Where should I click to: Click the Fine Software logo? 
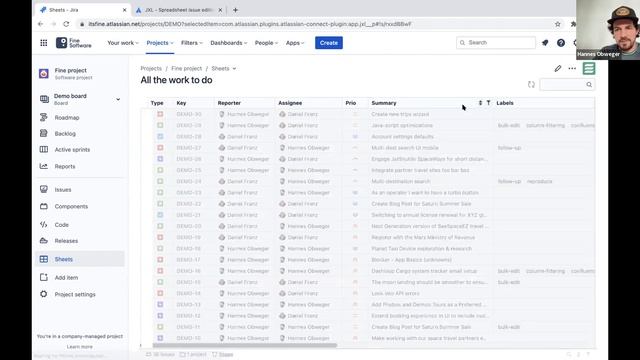click(x=74, y=43)
